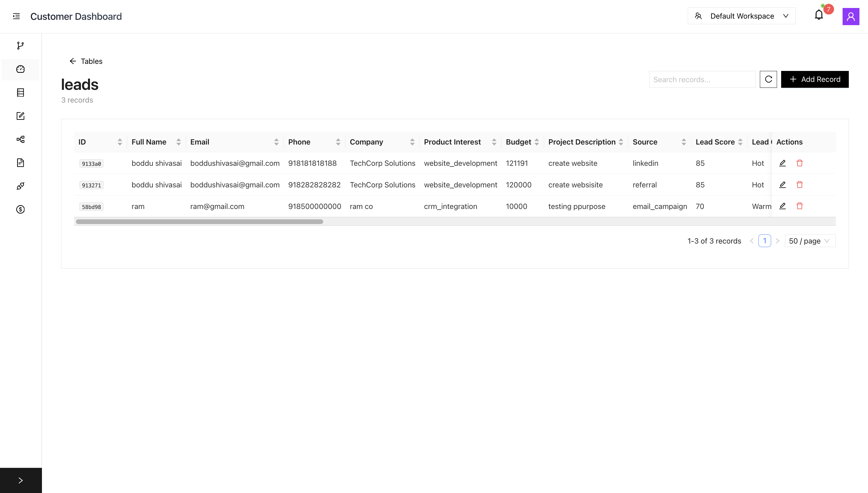This screenshot has height=493, width=868.
Task: Open the tables list sidebar icon
Action: [x=20, y=93]
